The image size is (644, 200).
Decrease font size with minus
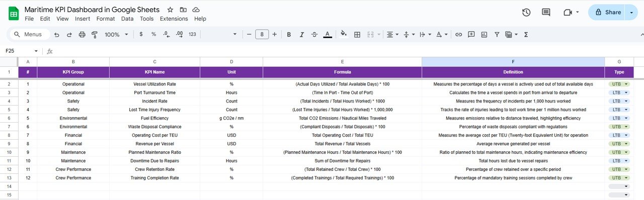(x=249, y=35)
